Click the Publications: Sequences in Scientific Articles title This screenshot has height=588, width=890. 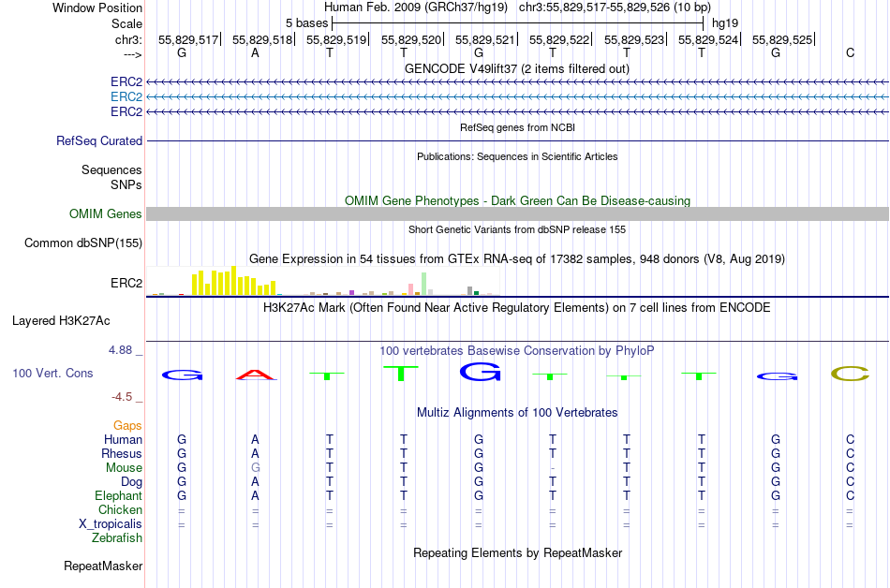coord(517,156)
